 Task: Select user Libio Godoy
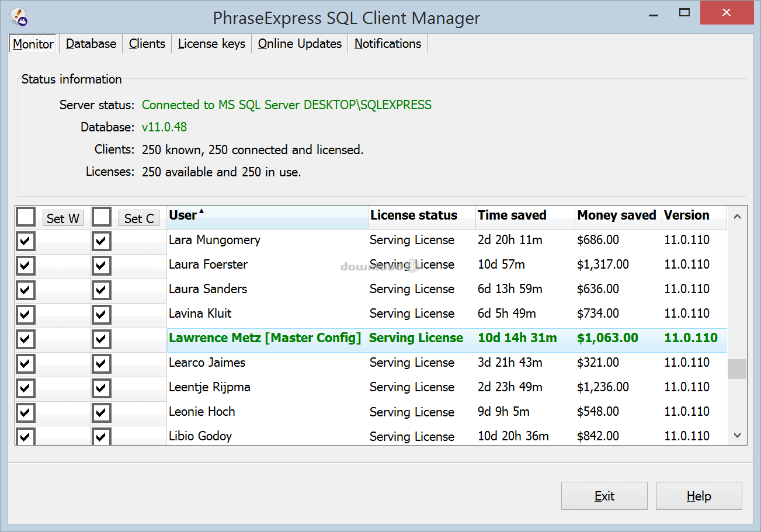pyautogui.click(x=200, y=436)
